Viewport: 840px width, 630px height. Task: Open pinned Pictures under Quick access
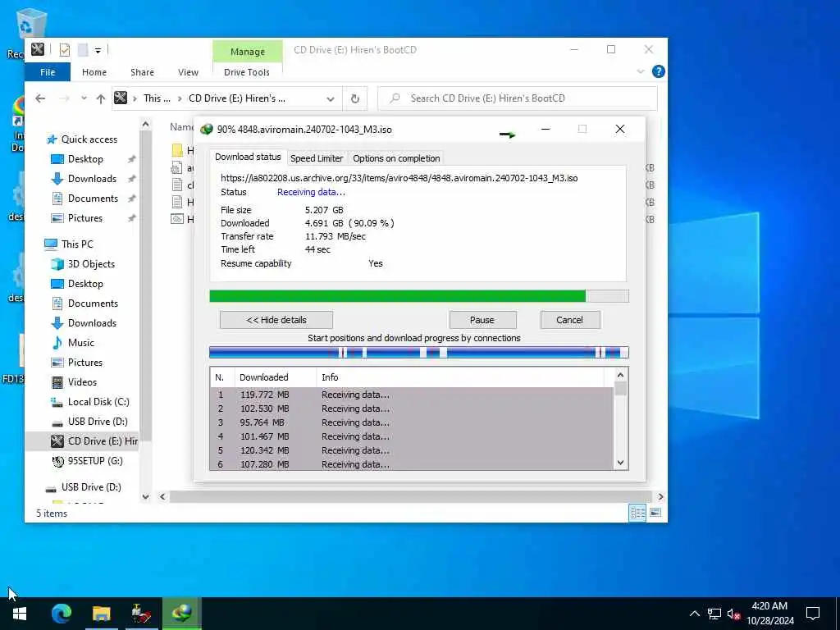[x=85, y=218]
